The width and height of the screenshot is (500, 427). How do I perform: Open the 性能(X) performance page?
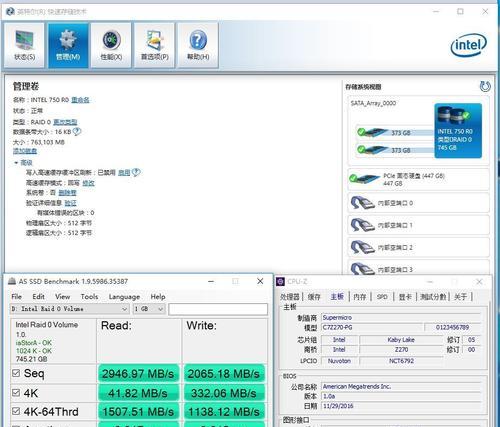111,45
